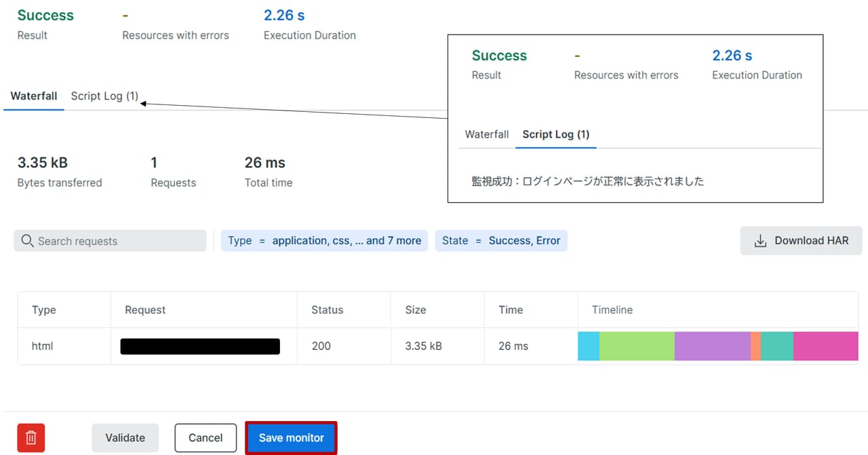
Task: Click the Size column header
Action: coord(415,310)
